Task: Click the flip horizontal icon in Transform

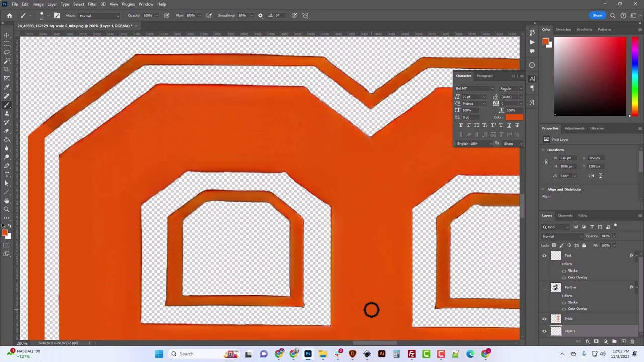Action: tap(591, 176)
